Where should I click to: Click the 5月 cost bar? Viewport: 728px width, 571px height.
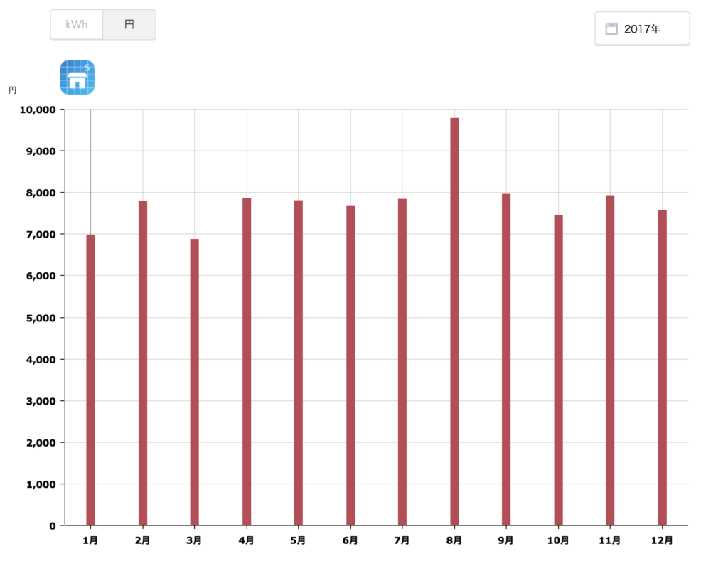[x=299, y=363]
